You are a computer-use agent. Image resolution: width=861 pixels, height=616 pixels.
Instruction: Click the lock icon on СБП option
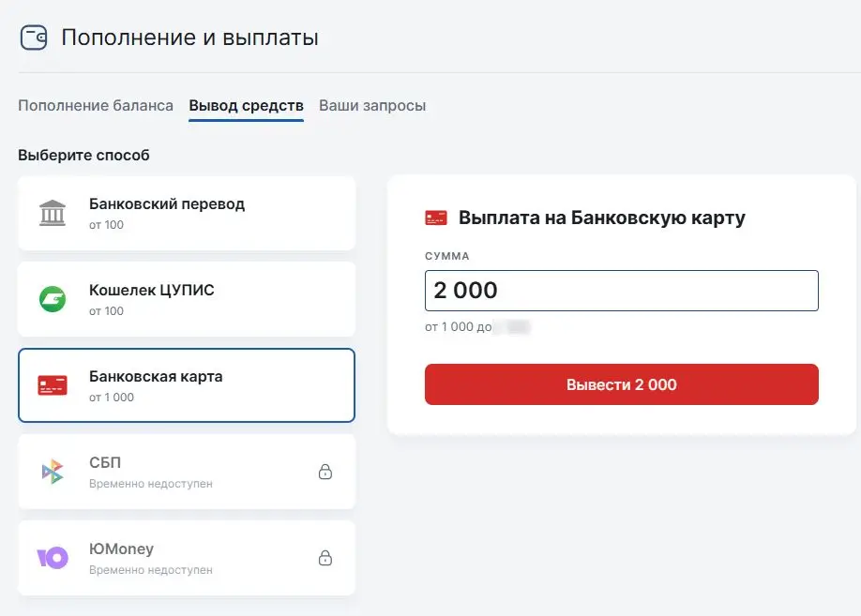coord(325,473)
